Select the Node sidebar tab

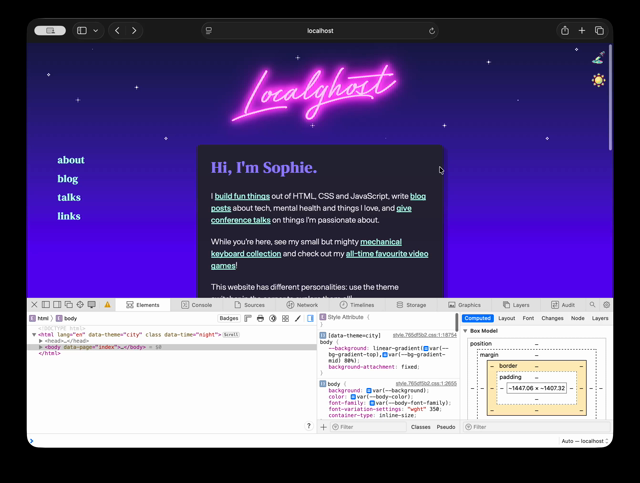click(x=578, y=318)
